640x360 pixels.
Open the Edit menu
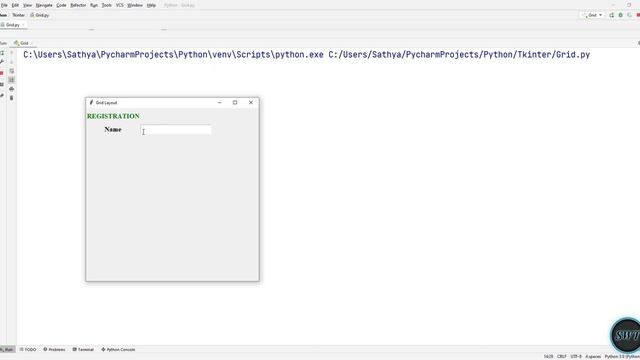click(x=15, y=5)
